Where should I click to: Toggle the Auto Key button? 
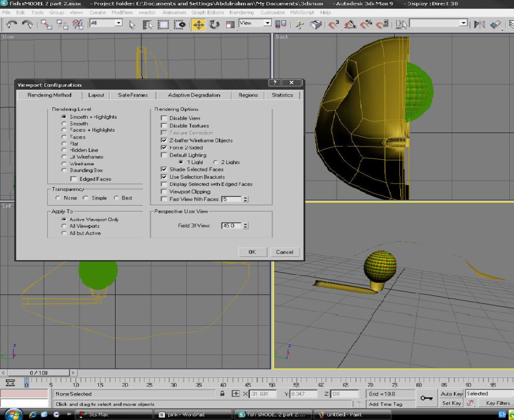click(x=452, y=394)
